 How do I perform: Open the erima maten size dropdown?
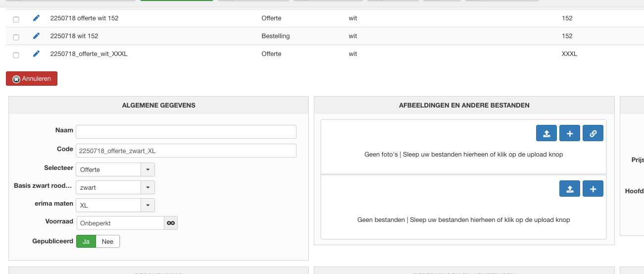pos(148,205)
